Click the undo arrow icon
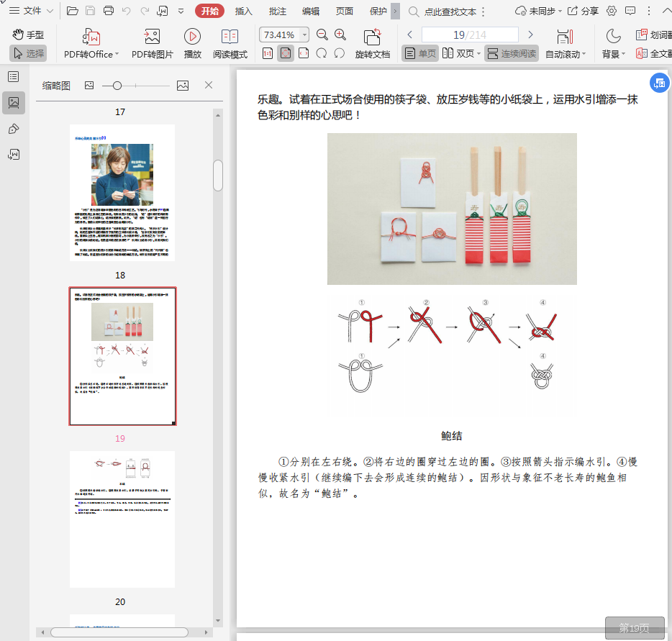Viewport: 672px width, 641px height. [x=126, y=11]
